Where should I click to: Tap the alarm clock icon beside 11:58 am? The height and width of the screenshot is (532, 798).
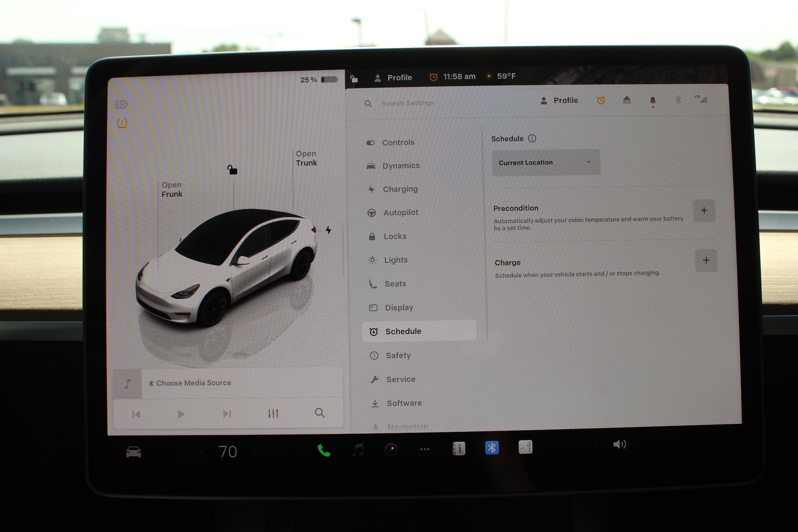click(x=433, y=77)
